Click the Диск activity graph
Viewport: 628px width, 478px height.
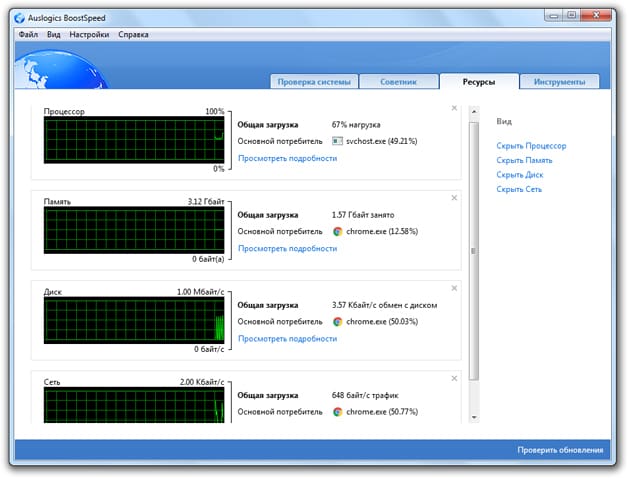click(134, 320)
